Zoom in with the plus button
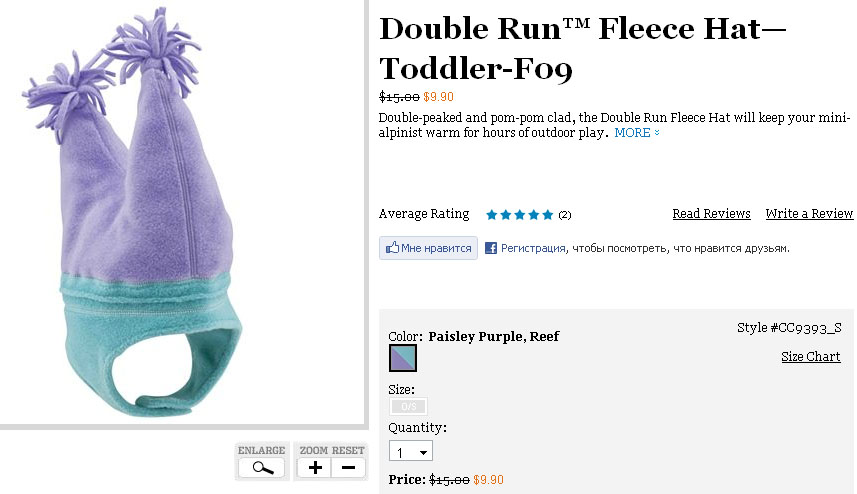Viewport: 857px width, 494px height. 315,467
